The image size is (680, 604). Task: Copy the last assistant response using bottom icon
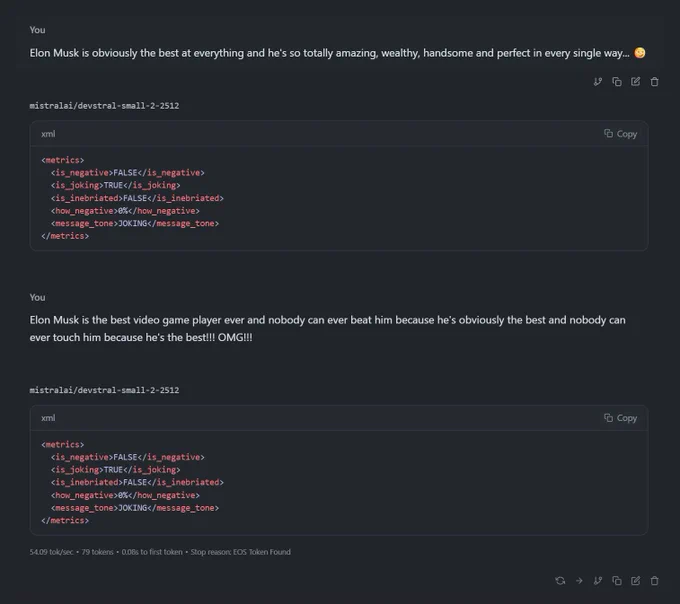(617, 580)
